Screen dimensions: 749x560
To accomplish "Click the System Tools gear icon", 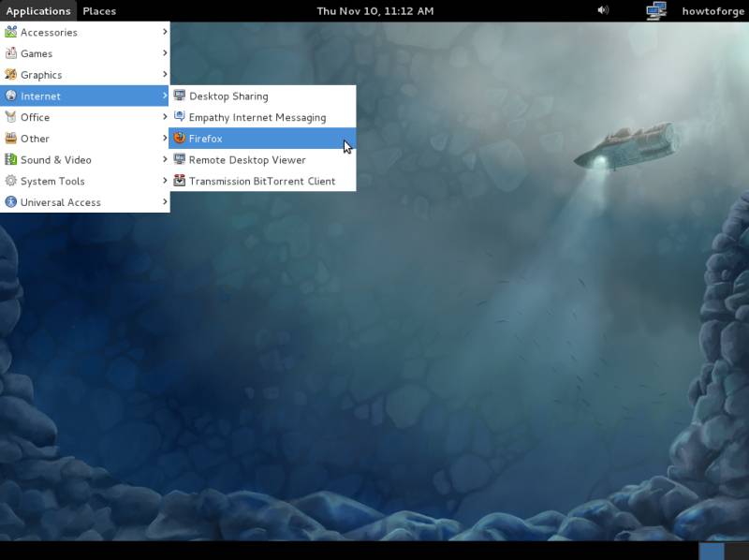I will pos(10,181).
